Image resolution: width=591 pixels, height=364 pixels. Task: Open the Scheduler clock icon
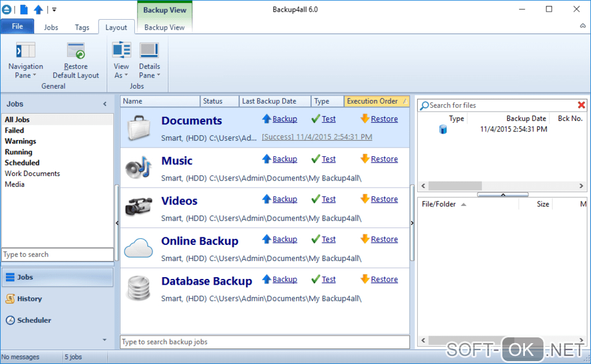[x=10, y=320]
